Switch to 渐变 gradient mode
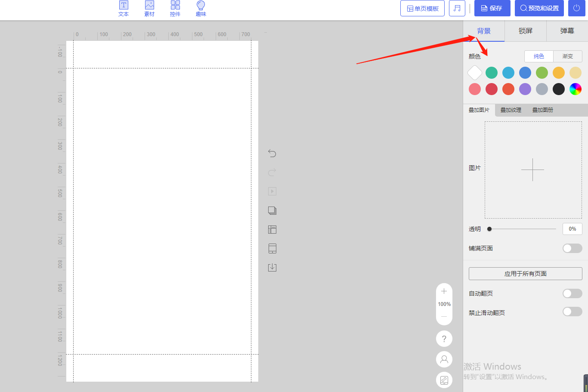 [568, 56]
